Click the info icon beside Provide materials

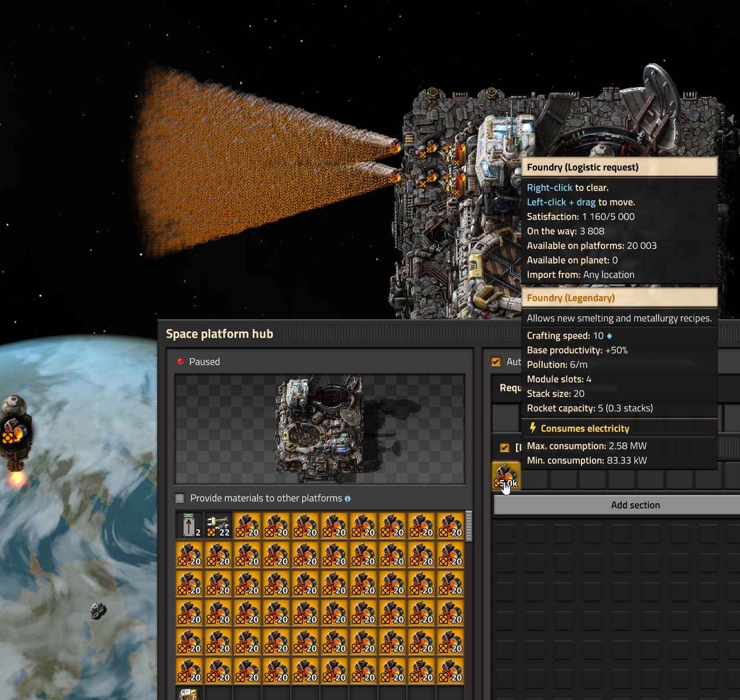[x=348, y=499]
